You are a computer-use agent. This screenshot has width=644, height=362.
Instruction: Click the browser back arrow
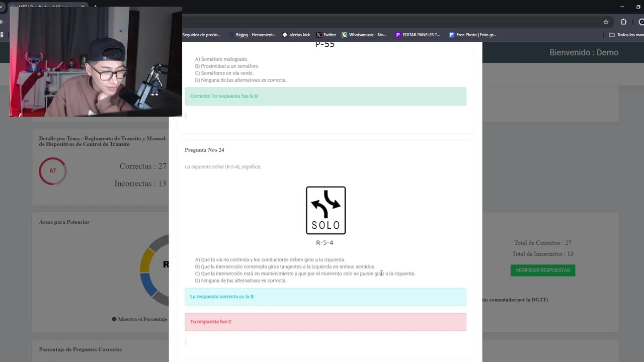pyautogui.click(x=2, y=22)
